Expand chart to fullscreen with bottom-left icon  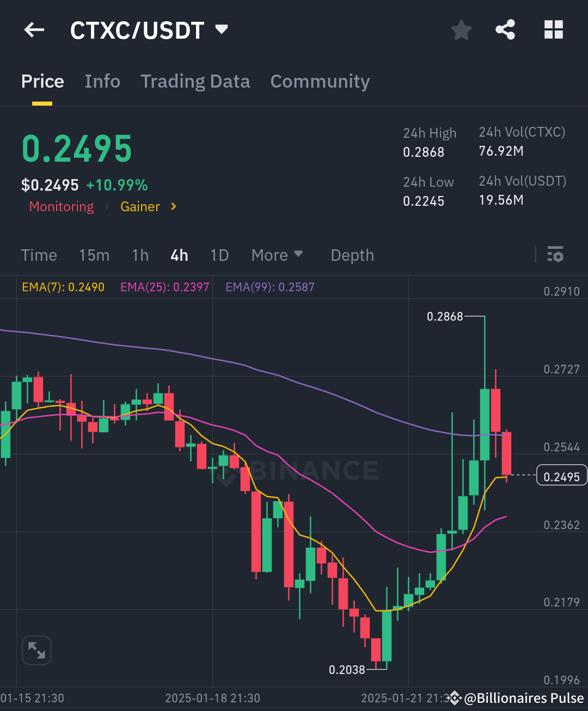click(x=36, y=650)
